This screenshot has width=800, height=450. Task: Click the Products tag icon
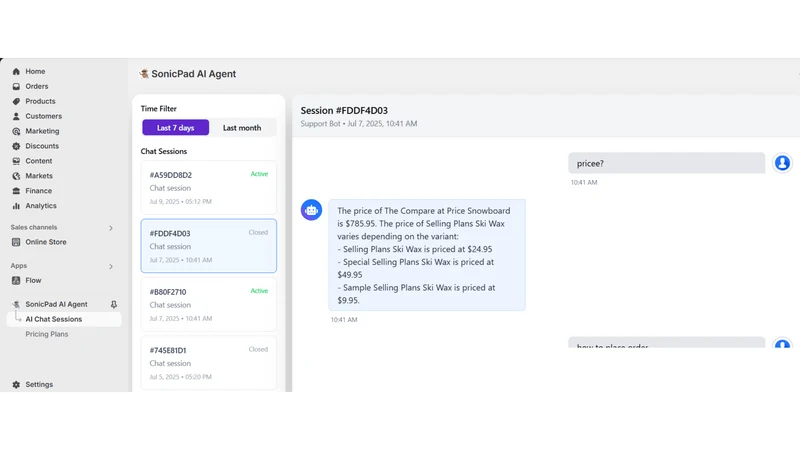coord(16,101)
